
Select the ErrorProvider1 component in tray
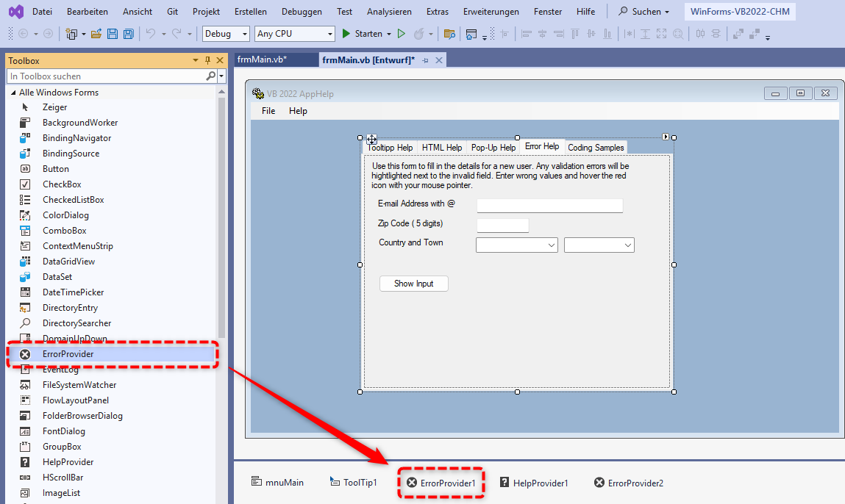(x=441, y=483)
